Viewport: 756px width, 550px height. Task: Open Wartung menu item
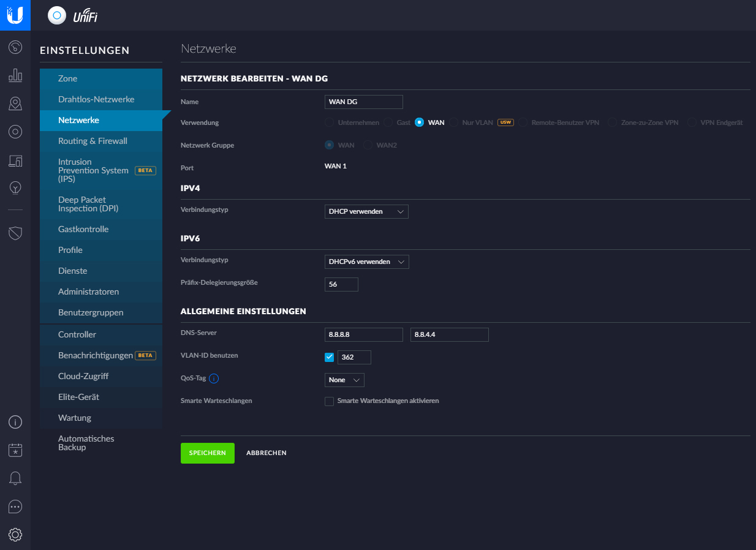click(x=101, y=418)
